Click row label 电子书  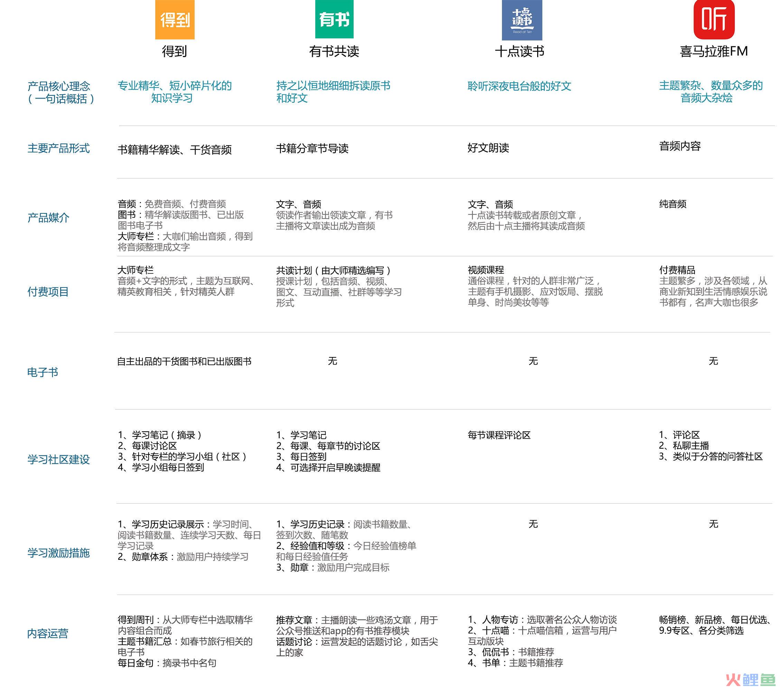[43, 372]
